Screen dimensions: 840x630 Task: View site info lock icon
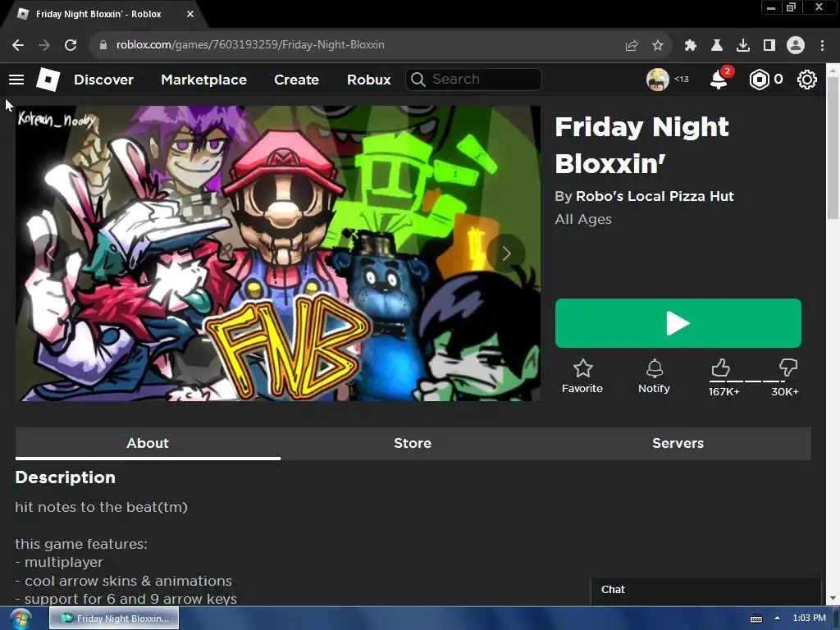(103, 45)
